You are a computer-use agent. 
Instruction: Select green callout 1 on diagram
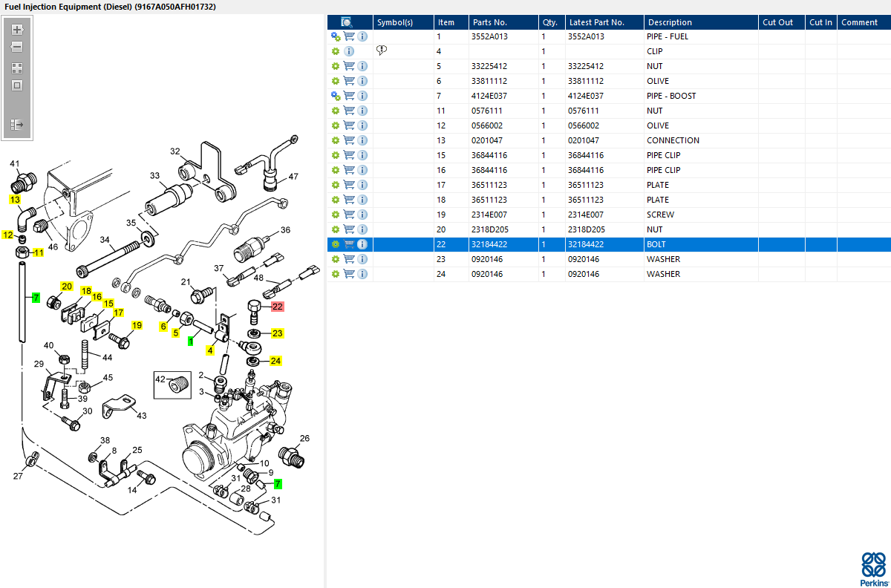click(191, 342)
